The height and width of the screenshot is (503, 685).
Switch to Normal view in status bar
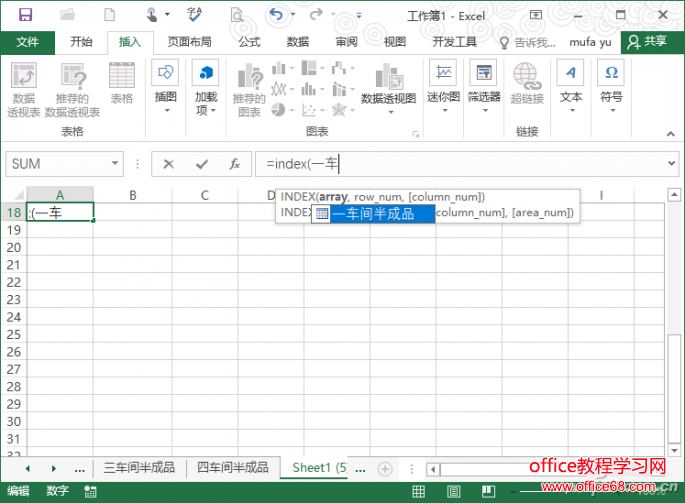click(x=419, y=492)
